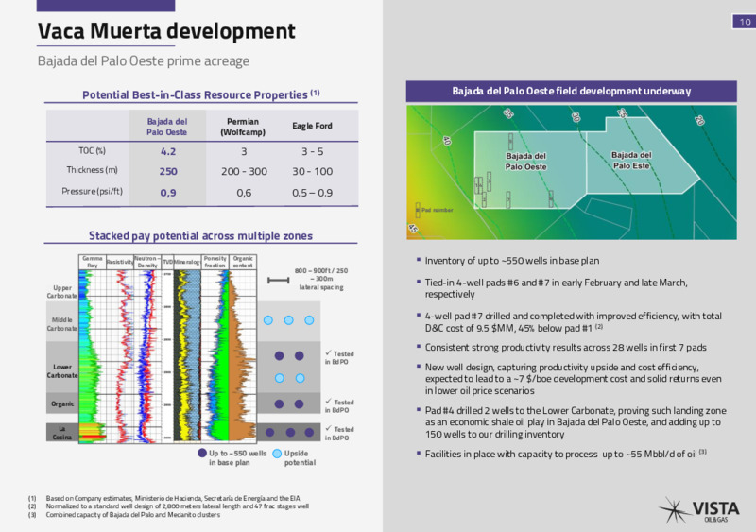Click the Stacked pay potential across multiple zones heading
Viewport: 756px width, 532px height.
(x=200, y=236)
